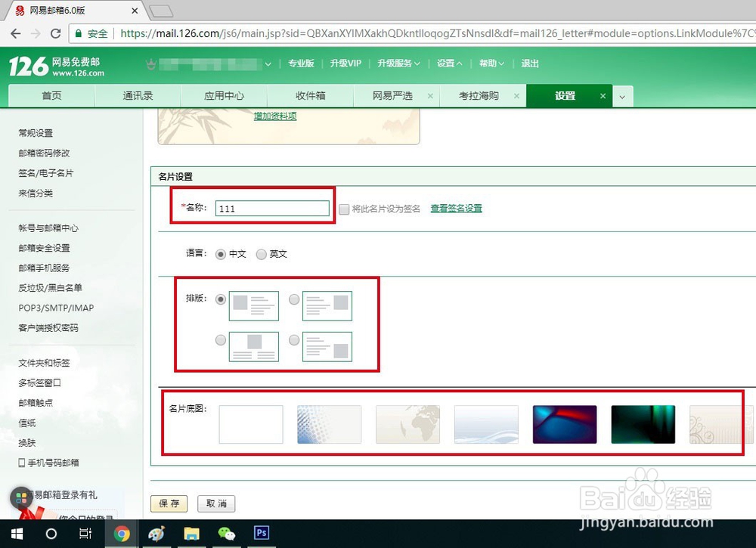Click the 126 NetEase mail logo

point(57,67)
